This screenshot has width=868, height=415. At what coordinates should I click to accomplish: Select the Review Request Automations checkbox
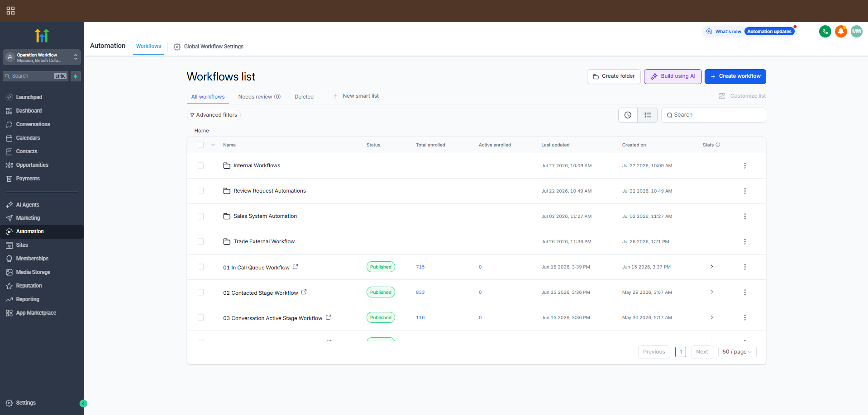tap(200, 191)
